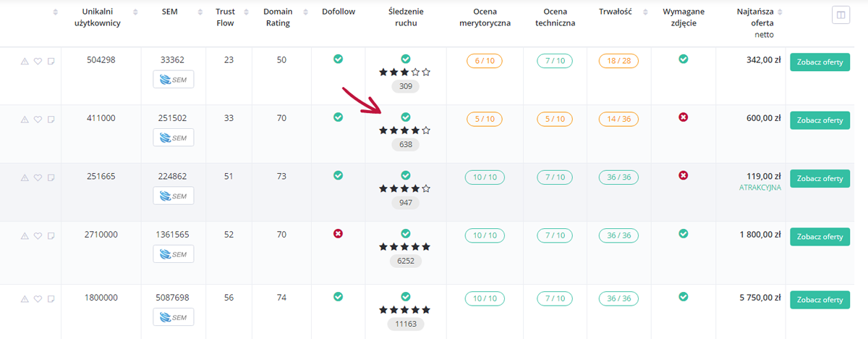Open the note icon in the 251665 row

pyautogui.click(x=51, y=177)
